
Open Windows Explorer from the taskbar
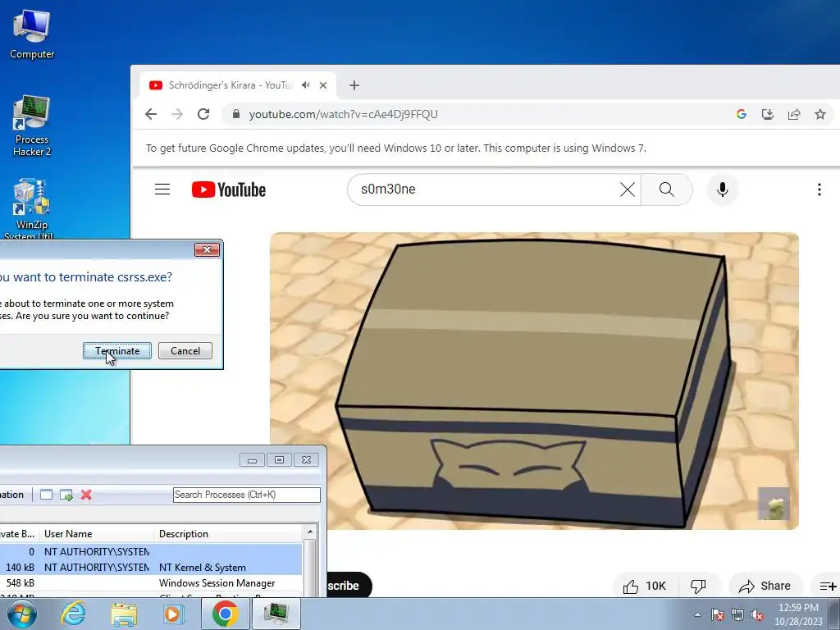click(x=124, y=614)
